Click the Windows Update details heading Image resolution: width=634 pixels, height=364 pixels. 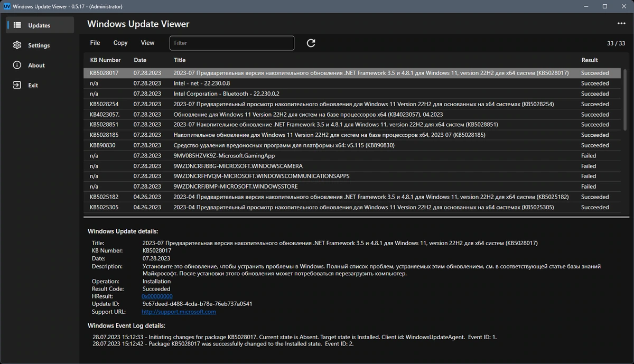123,231
